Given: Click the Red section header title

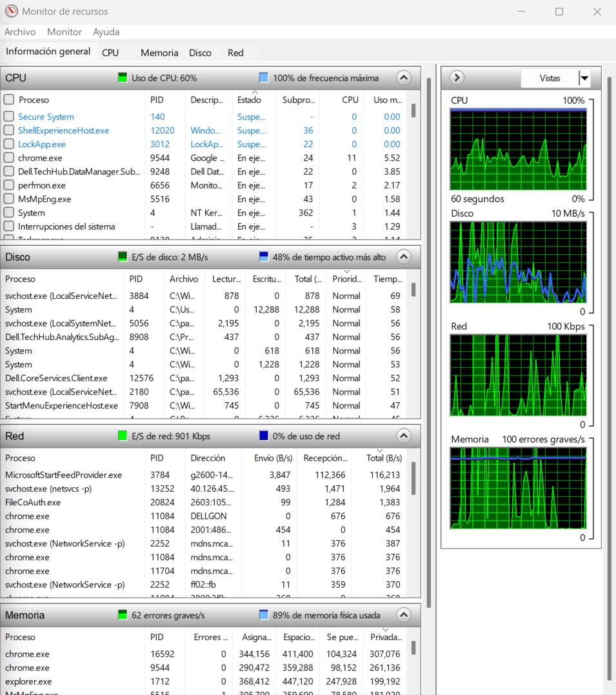Looking at the screenshot, I should coord(15,436).
